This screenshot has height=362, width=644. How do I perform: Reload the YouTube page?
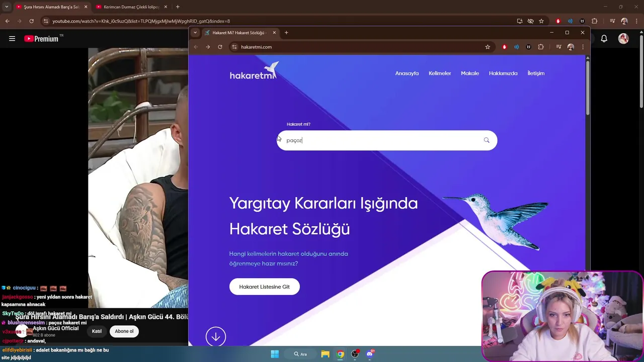pyautogui.click(x=31, y=21)
